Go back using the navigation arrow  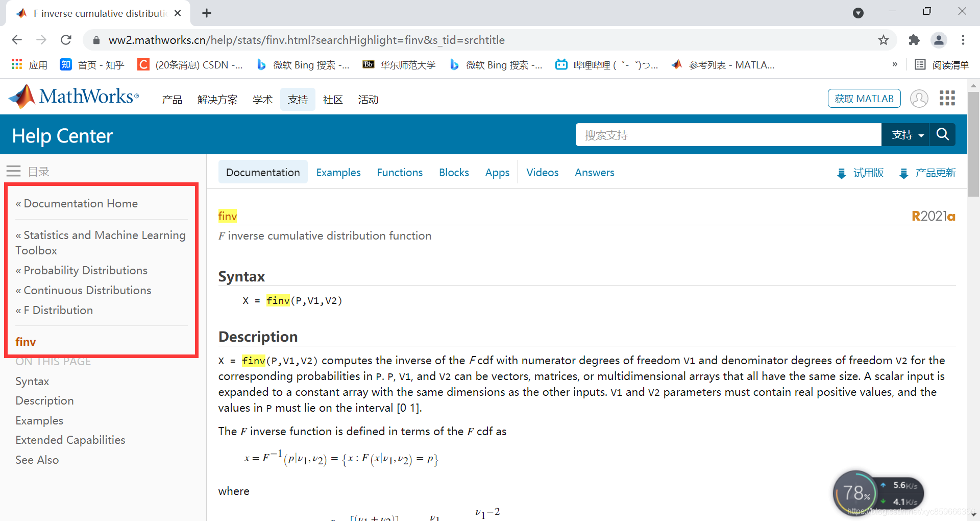17,40
